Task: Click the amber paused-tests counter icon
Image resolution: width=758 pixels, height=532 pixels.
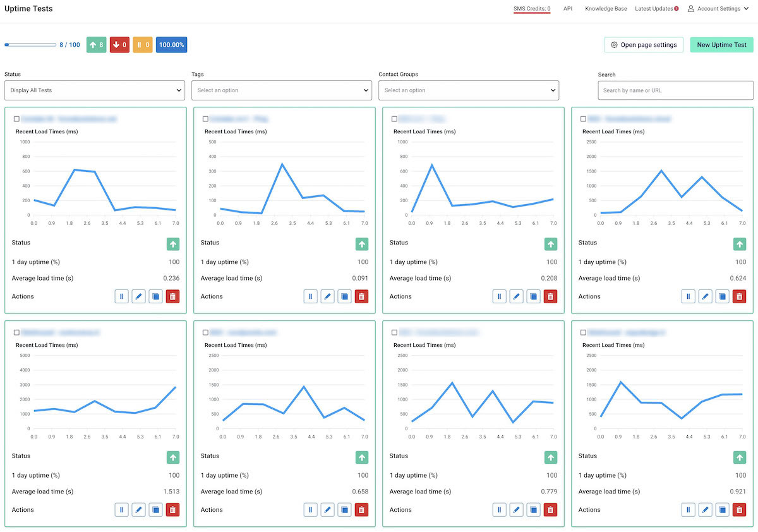Action: 142,44
